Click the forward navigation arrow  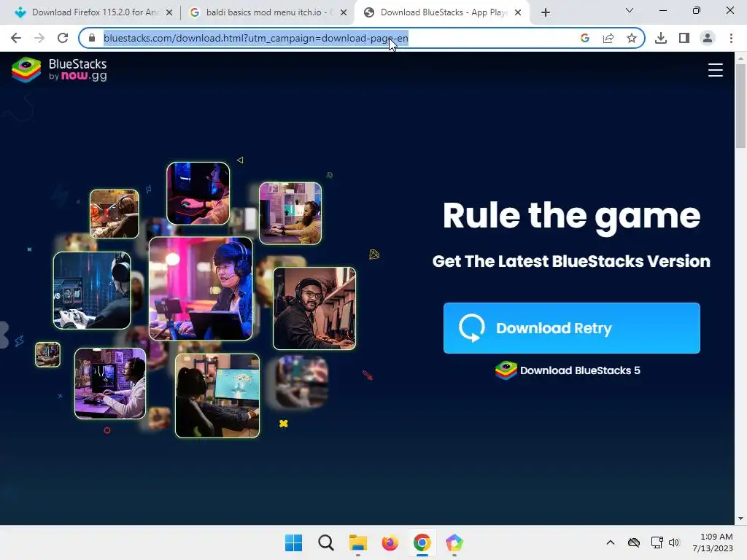pyautogui.click(x=39, y=38)
